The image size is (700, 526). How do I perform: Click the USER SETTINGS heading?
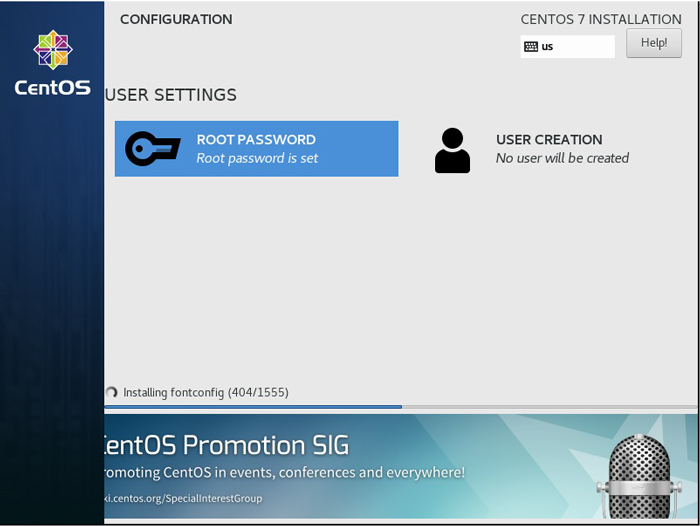pyautogui.click(x=171, y=95)
